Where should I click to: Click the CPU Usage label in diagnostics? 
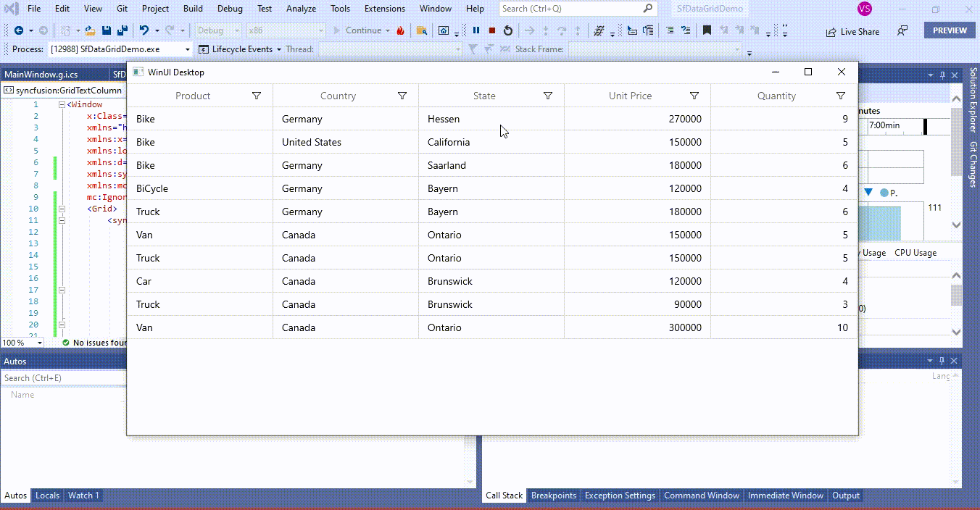pos(915,253)
